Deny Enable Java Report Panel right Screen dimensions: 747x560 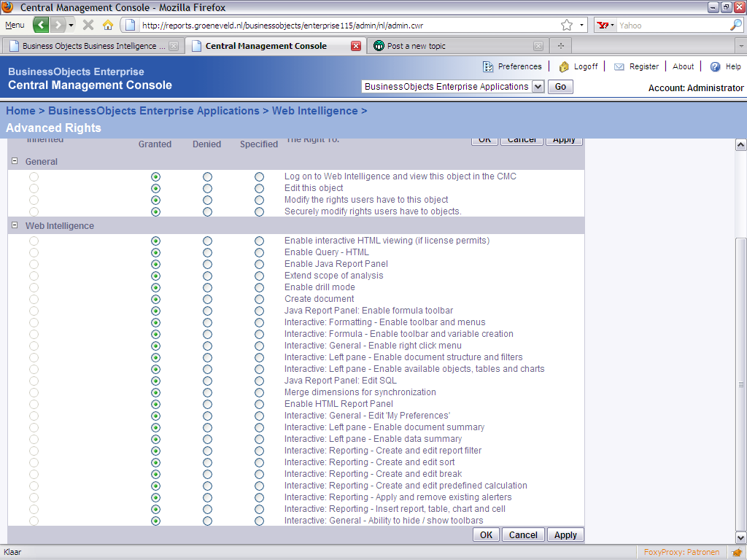coord(207,264)
